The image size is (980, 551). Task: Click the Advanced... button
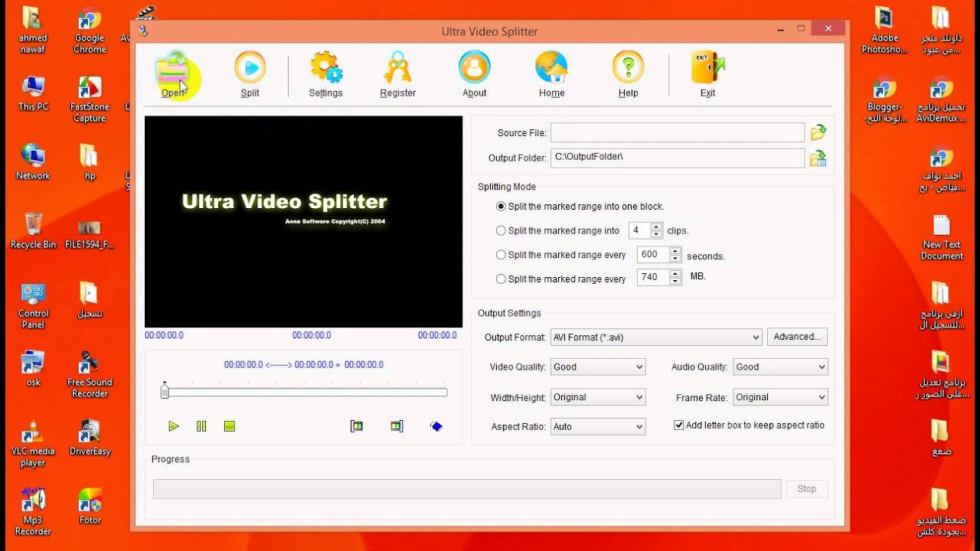(x=797, y=337)
